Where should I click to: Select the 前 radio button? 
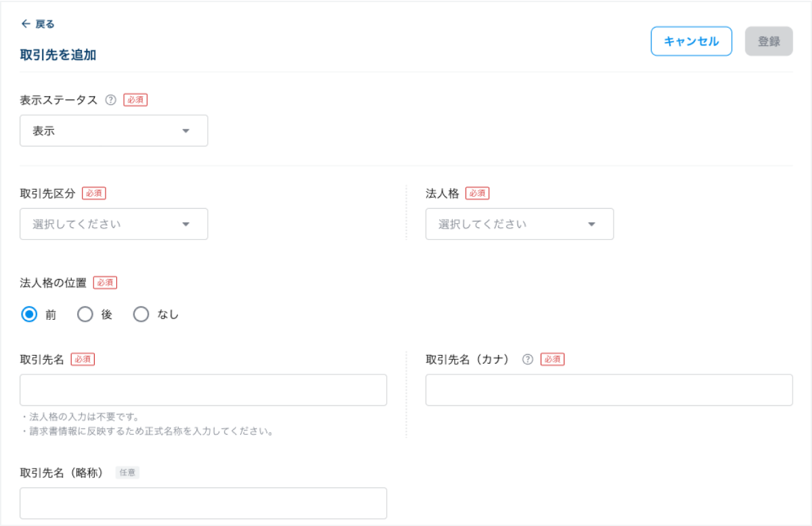(x=29, y=314)
